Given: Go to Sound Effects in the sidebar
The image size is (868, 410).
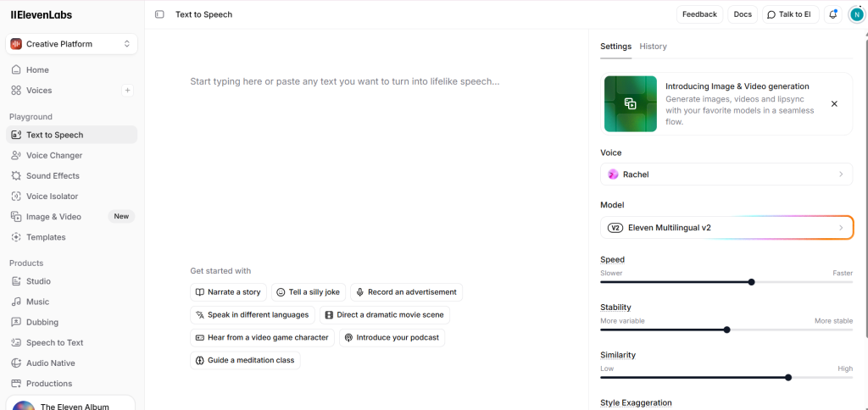Looking at the screenshot, I should coord(53,175).
